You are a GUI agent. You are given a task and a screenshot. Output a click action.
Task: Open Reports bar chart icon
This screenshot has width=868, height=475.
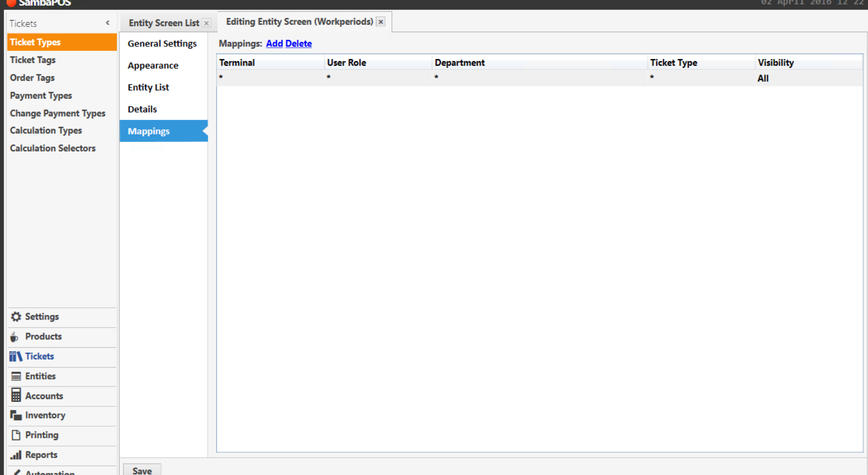click(x=16, y=455)
